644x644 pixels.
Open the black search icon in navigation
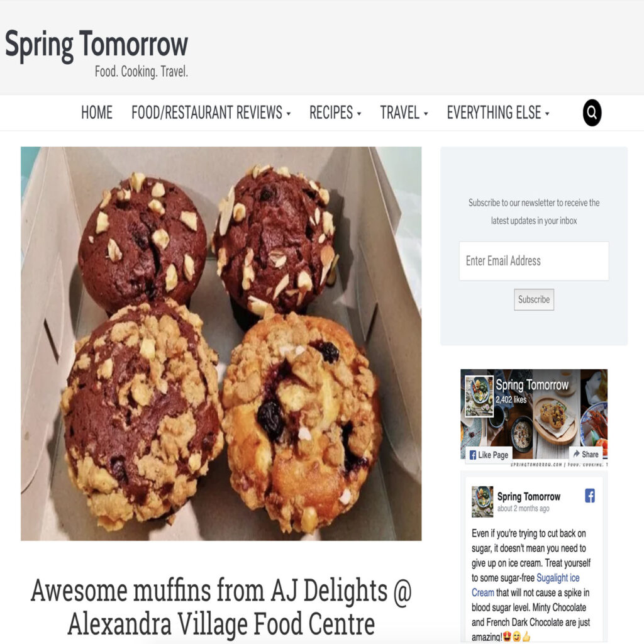pos(592,113)
